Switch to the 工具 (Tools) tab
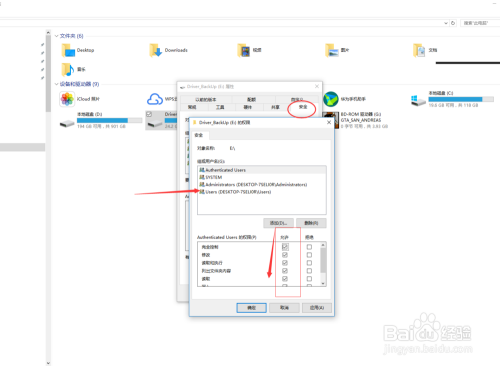500x366 pixels. [220, 107]
